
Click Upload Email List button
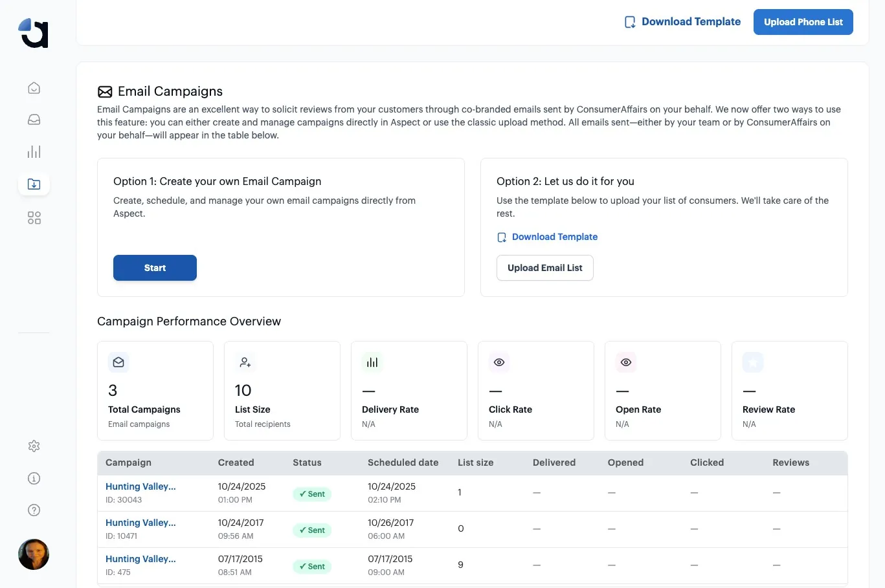545,268
